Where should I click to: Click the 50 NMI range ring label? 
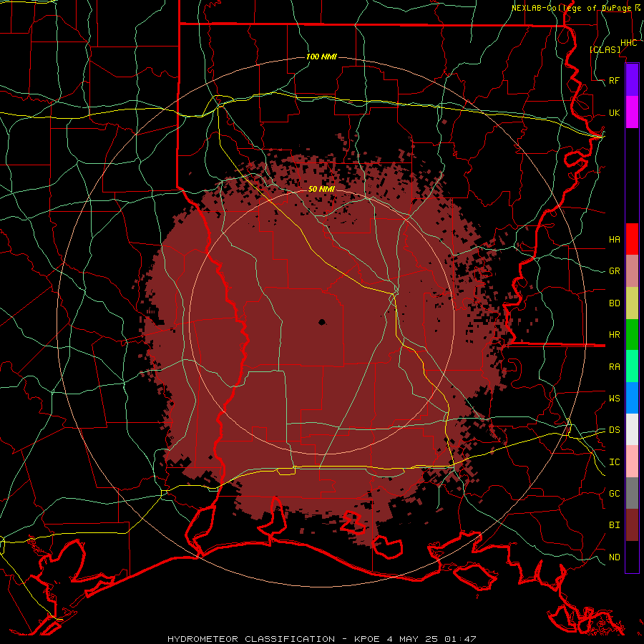click(321, 189)
